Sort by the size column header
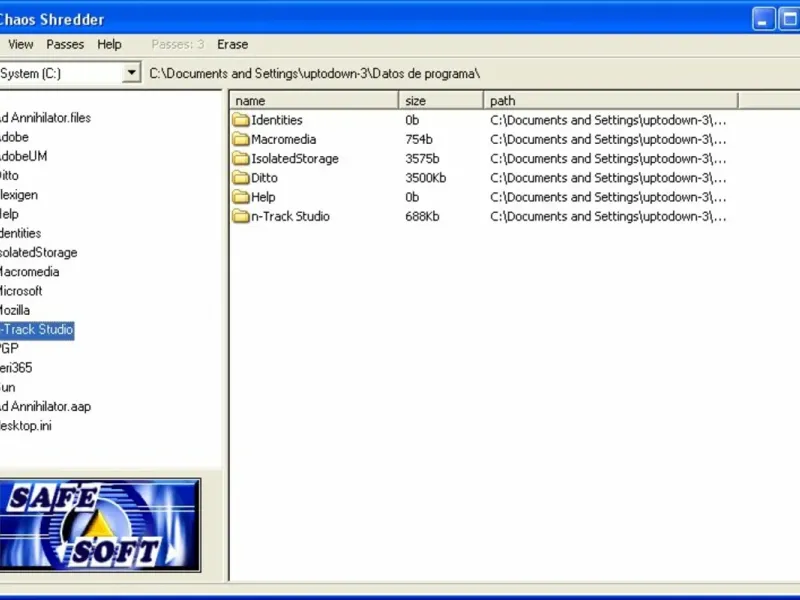The height and width of the screenshot is (600, 800). click(x=441, y=101)
